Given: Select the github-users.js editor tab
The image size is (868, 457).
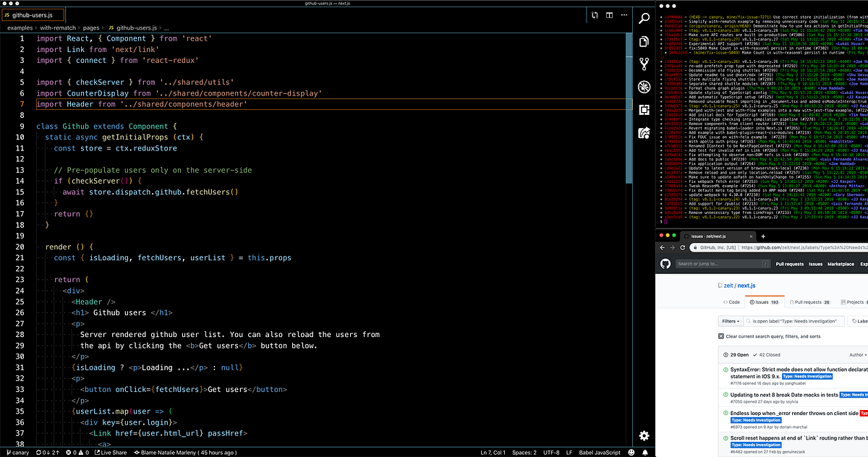Looking at the screenshot, I should (x=33, y=14).
